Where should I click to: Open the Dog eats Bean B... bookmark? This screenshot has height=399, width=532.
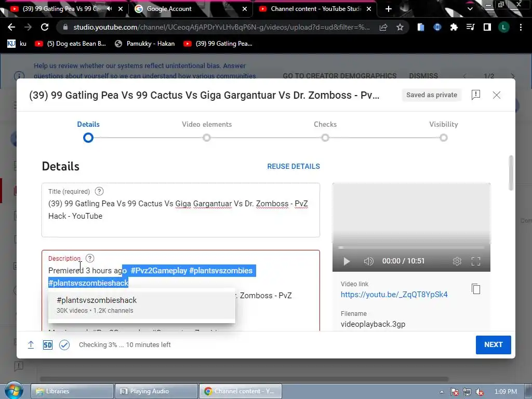(x=70, y=44)
